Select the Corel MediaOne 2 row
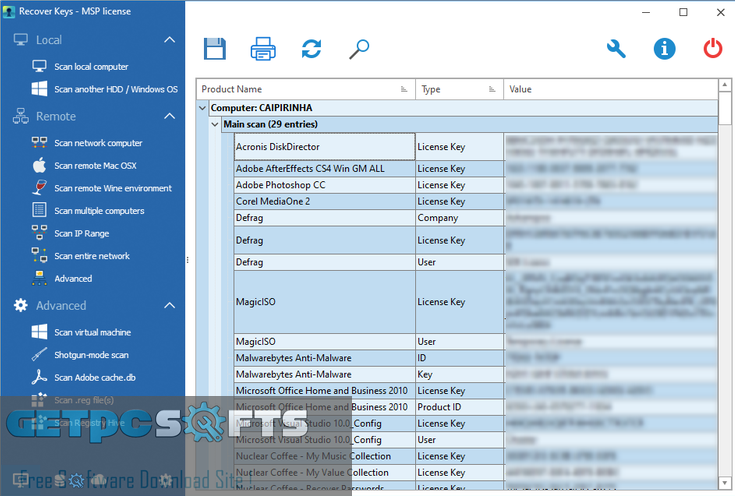Viewport: 735px width, 496px height. point(476,201)
